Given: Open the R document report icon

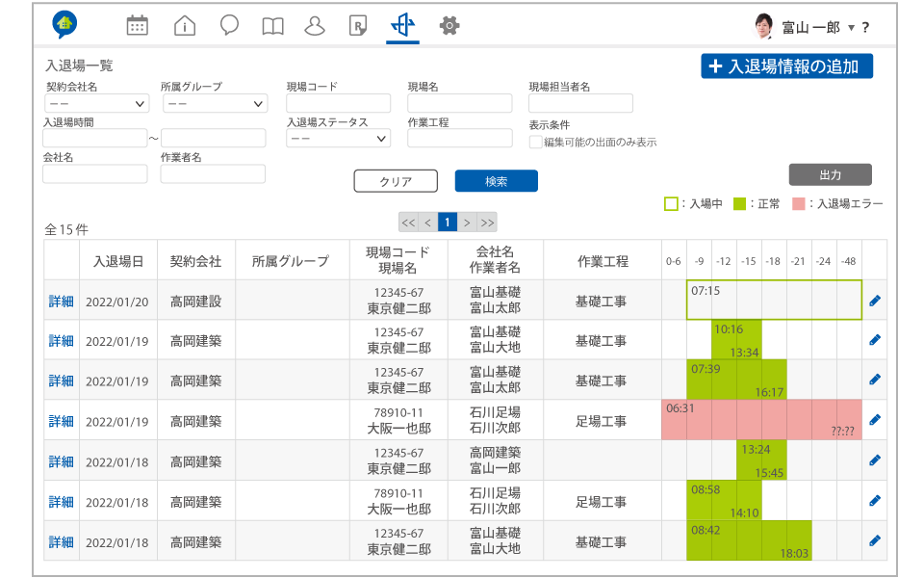Looking at the screenshot, I should tap(357, 25).
